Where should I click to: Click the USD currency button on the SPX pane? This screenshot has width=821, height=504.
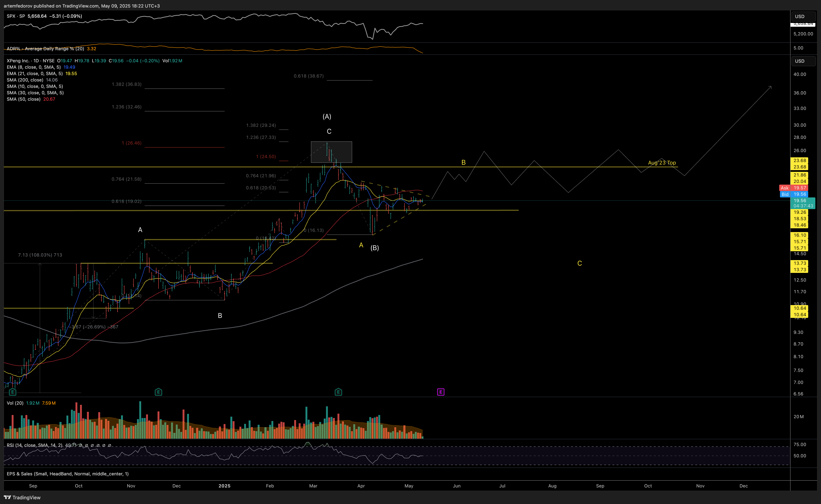(x=803, y=16)
